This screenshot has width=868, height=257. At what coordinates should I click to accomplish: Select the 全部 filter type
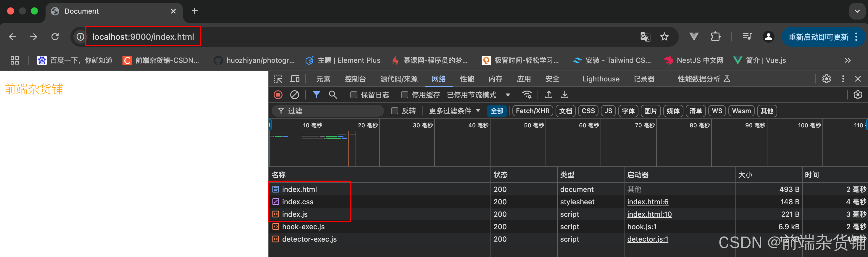tap(497, 111)
